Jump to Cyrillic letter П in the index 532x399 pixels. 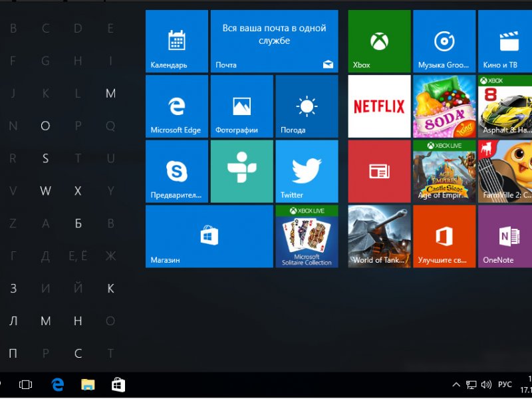[13, 354]
